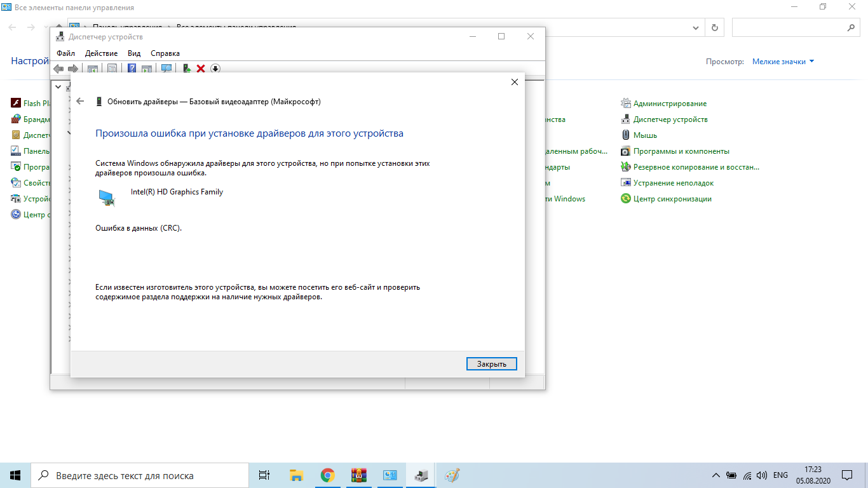Screen dimensions: 868x488
Task: Open WinRAR from the taskbar
Action: pos(359,475)
